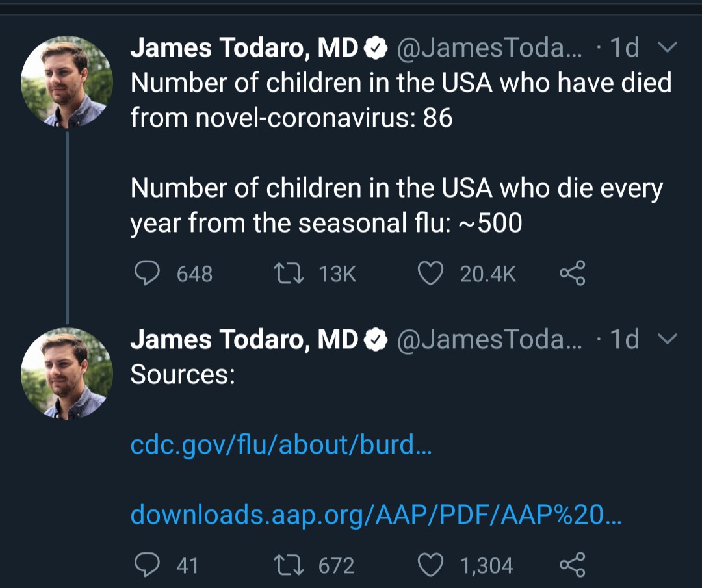This screenshot has height=588, width=702.
Task: Reply to the Sources tweet
Action: (148, 565)
